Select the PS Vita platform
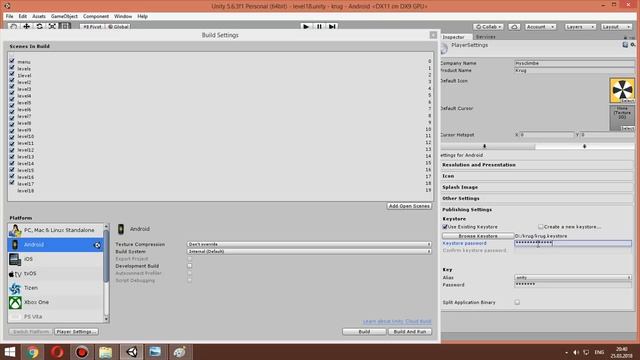The height and width of the screenshot is (360, 640). pyautogui.click(x=56, y=316)
